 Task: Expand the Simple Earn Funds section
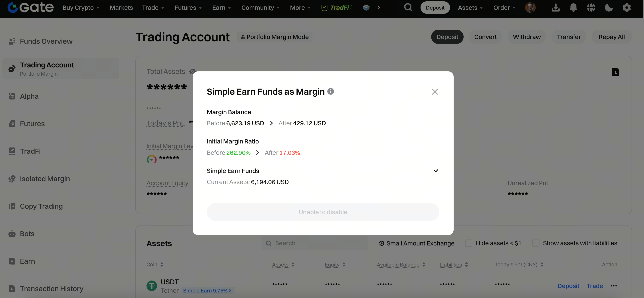tap(435, 171)
